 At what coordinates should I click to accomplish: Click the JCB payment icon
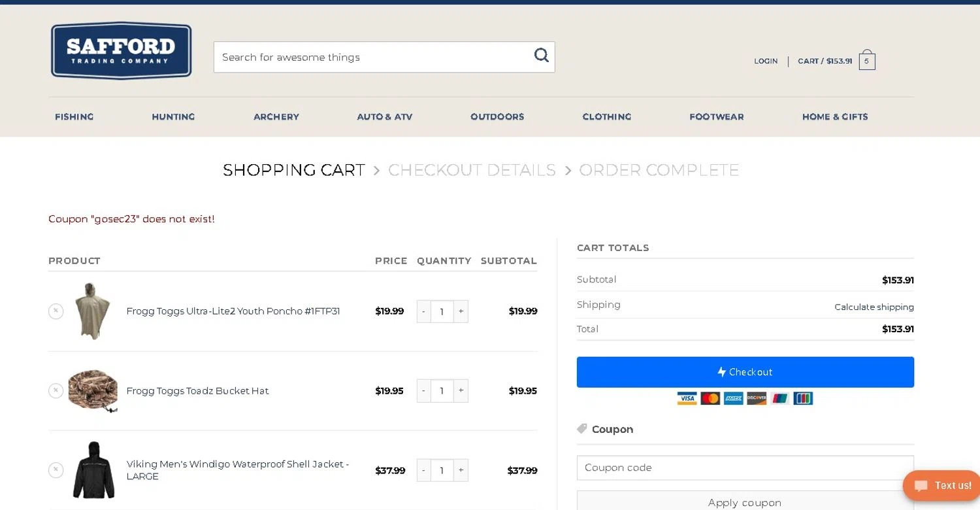(x=803, y=398)
